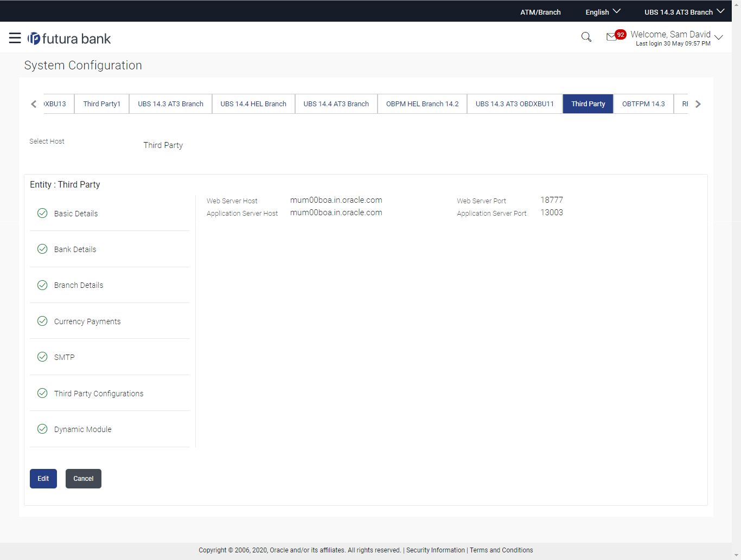
Task: Open the search magnifier icon
Action: [586, 37]
